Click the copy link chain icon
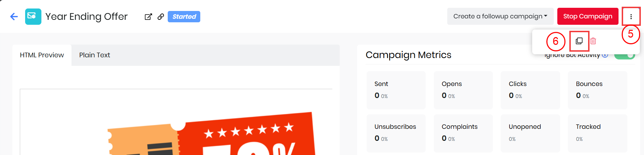Image resolution: width=644 pixels, height=155 pixels. 161,17
